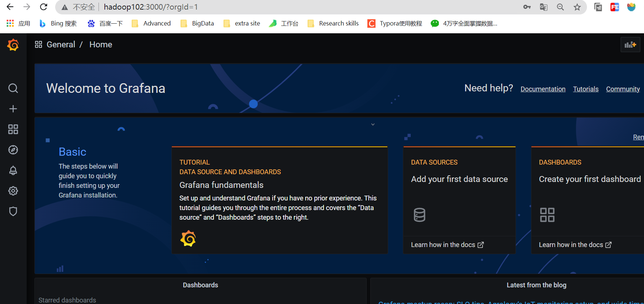Go back with browser back arrow
Image resolution: width=644 pixels, height=304 pixels.
pyautogui.click(x=10, y=7)
